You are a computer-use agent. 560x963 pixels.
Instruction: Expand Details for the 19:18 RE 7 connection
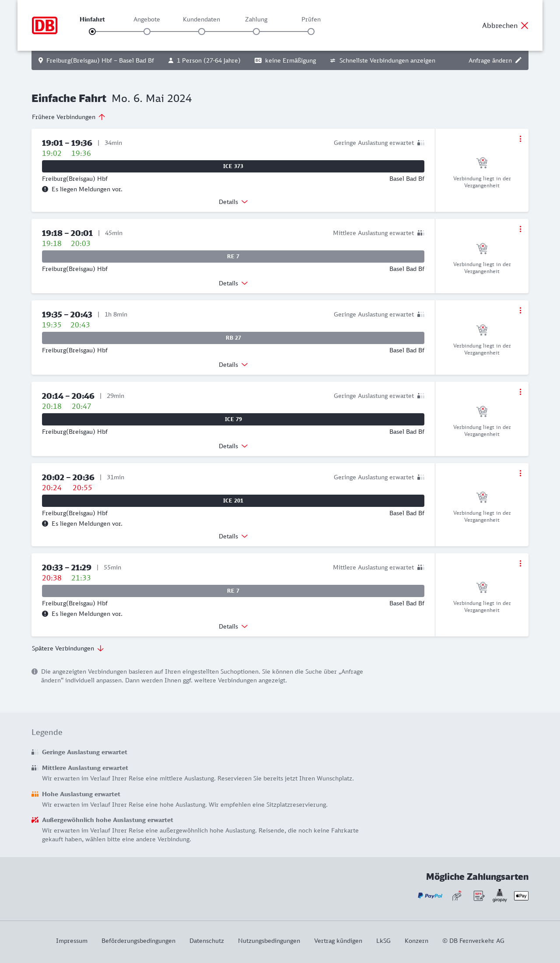tap(233, 283)
